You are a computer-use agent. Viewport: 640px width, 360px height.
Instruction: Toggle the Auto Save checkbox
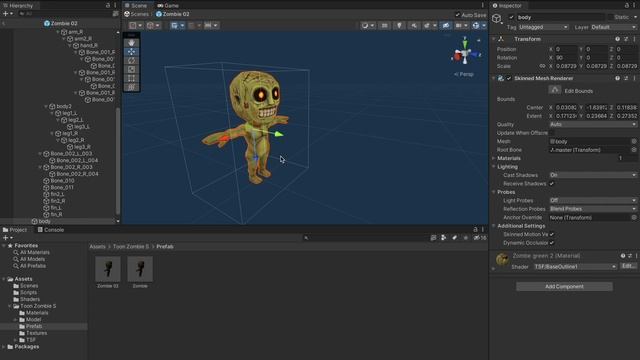tap(458, 15)
